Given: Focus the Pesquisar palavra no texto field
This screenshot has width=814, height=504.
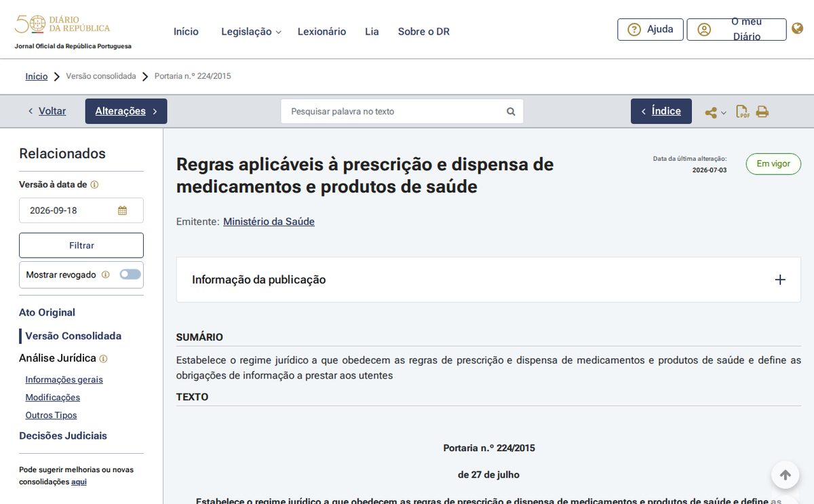Looking at the screenshot, I should point(402,111).
